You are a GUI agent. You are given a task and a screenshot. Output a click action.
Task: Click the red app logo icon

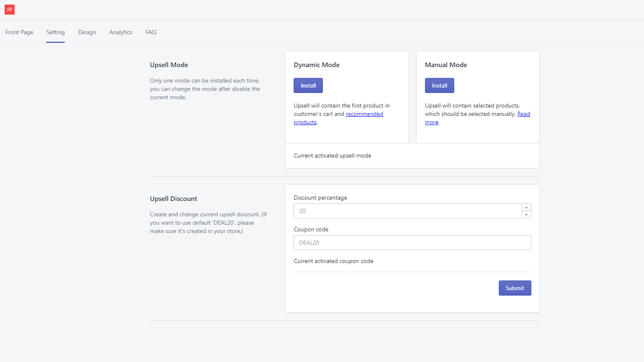tap(9, 9)
